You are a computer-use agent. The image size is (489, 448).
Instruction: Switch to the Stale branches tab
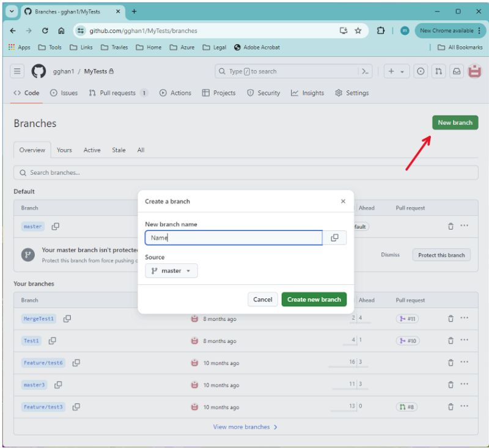[x=119, y=150]
